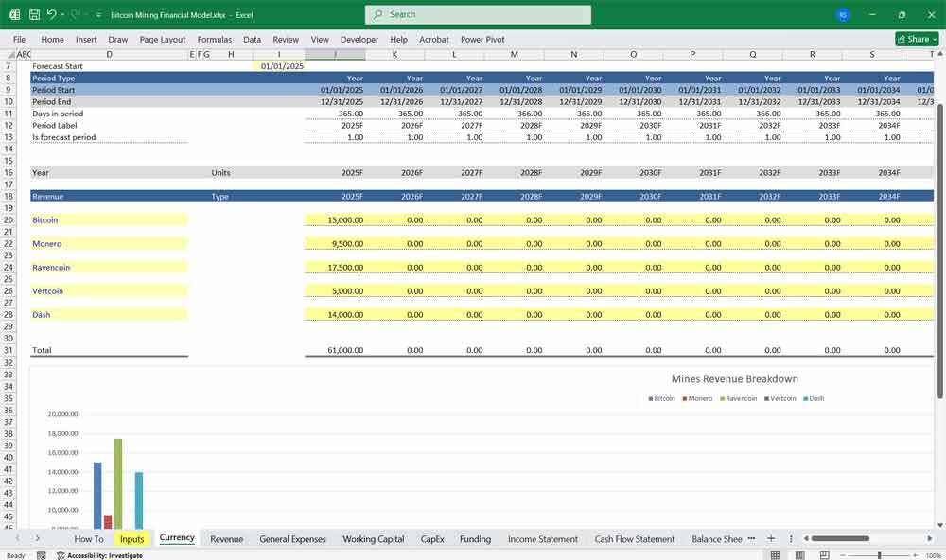The height and width of the screenshot is (560, 946).
Task: Select the Monero 2025F value 9,500.00
Action: [335, 244]
